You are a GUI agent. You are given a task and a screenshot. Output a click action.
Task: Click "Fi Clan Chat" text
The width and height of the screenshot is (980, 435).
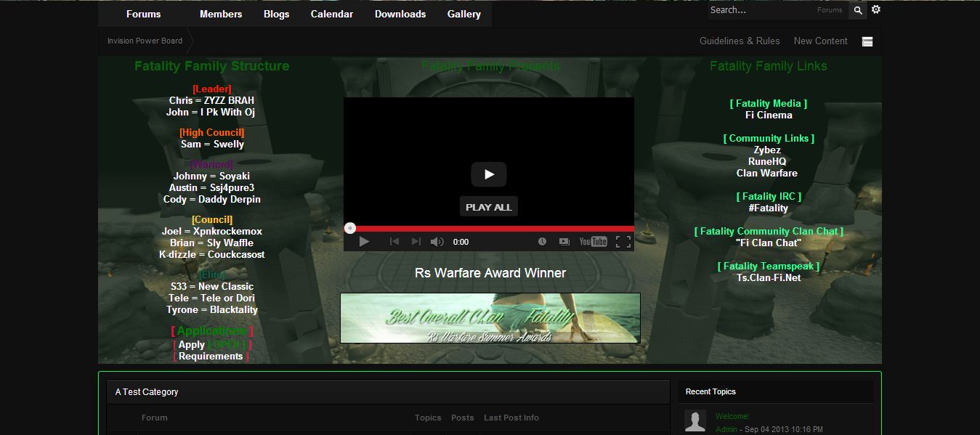pyautogui.click(x=768, y=243)
